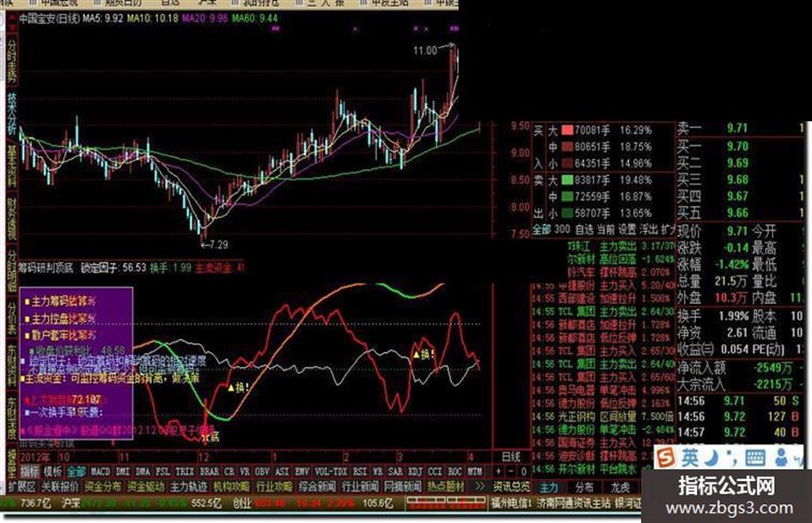Switch the indicator to TRIX
This screenshot has width=812, height=523.
click(185, 471)
